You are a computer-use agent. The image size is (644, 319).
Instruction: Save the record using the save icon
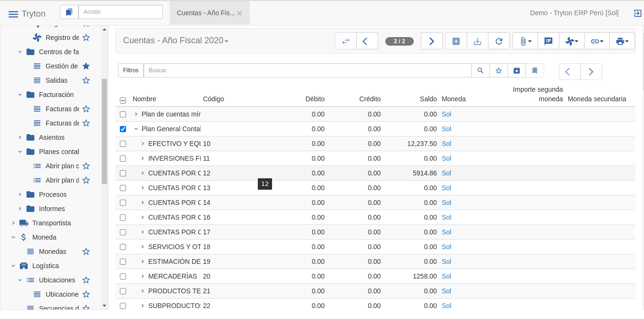(478, 41)
